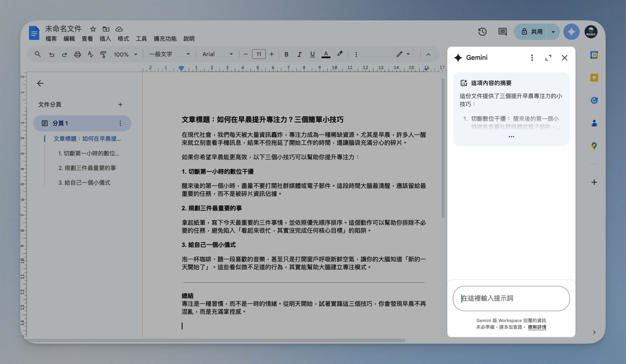Click the Gemini prompt input field
The width and height of the screenshot is (626, 364).
pyautogui.click(x=511, y=298)
